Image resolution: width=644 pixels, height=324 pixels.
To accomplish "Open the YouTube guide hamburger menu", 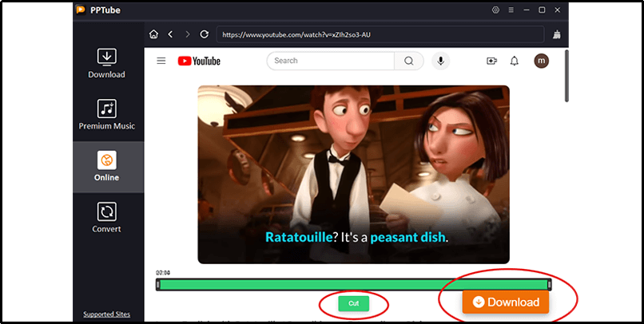I will [161, 61].
